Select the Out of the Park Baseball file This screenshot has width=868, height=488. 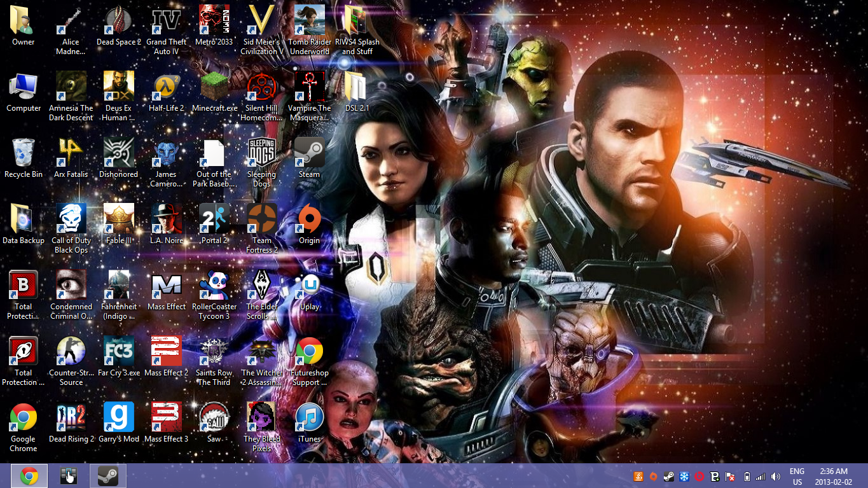(x=214, y=164)
